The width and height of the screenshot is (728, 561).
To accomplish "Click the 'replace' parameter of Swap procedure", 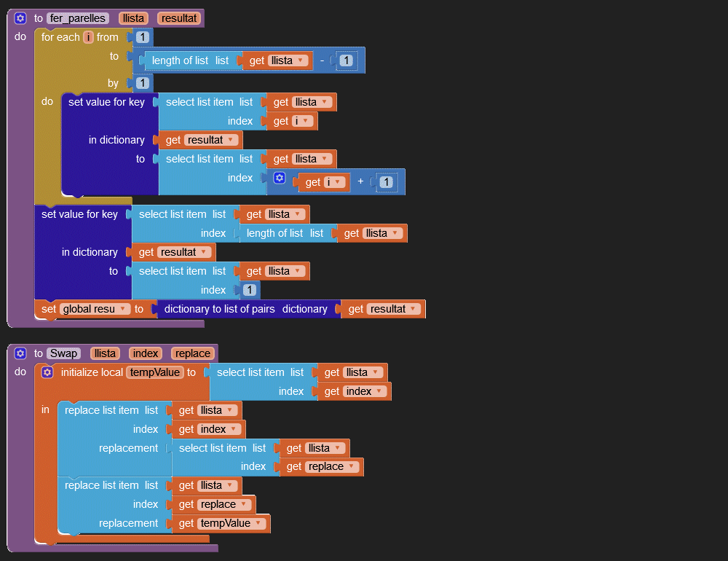I will tap(192, 353).
